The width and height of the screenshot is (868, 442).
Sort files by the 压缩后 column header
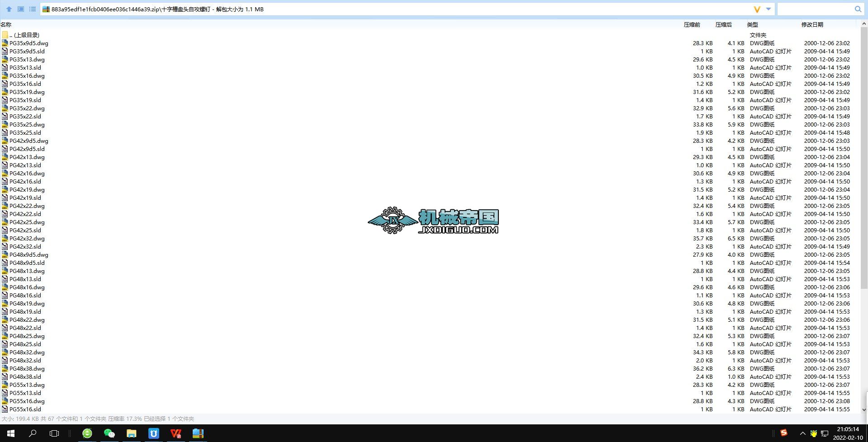[723, 25]
